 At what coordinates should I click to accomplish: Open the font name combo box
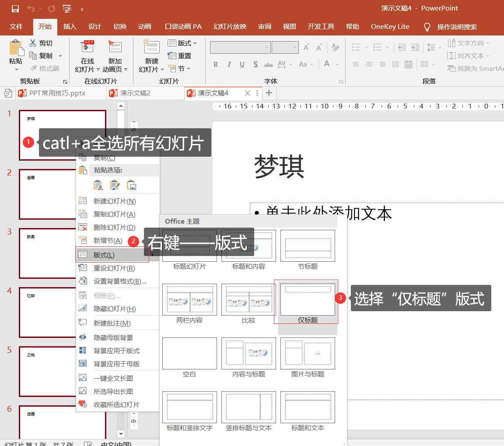click(x=240, y=47)
